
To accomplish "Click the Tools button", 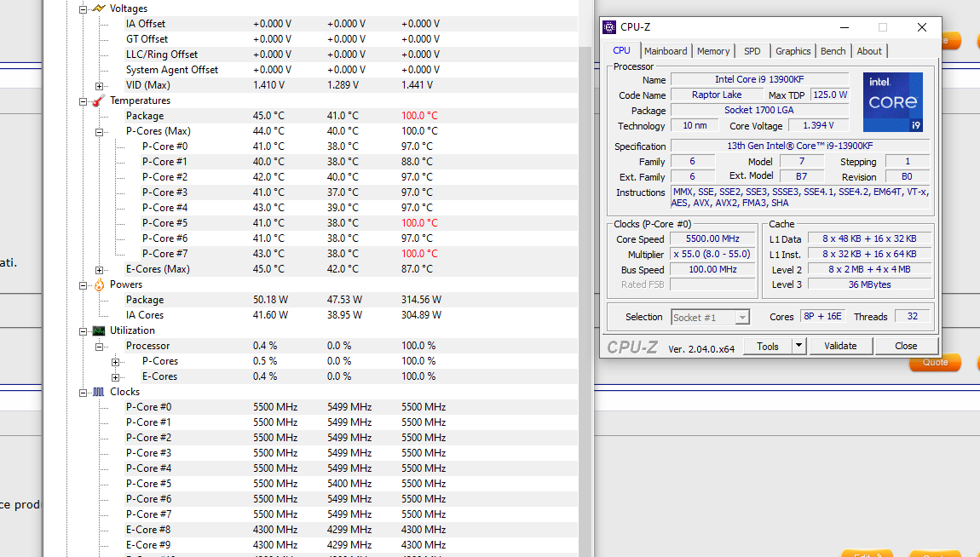I will pos(768,346).
